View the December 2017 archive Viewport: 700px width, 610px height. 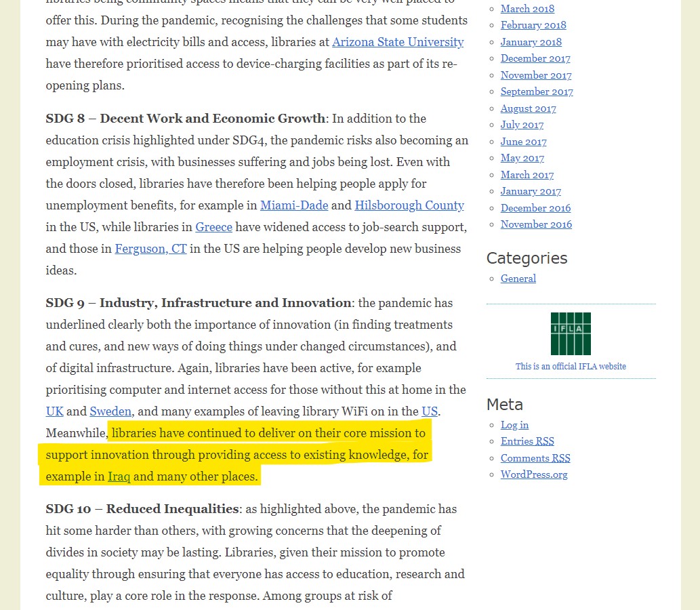[x=535, y=58]
